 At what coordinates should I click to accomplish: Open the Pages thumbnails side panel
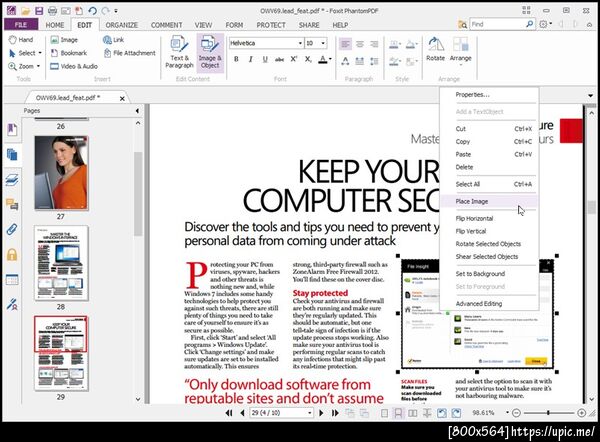coord(12,155)
